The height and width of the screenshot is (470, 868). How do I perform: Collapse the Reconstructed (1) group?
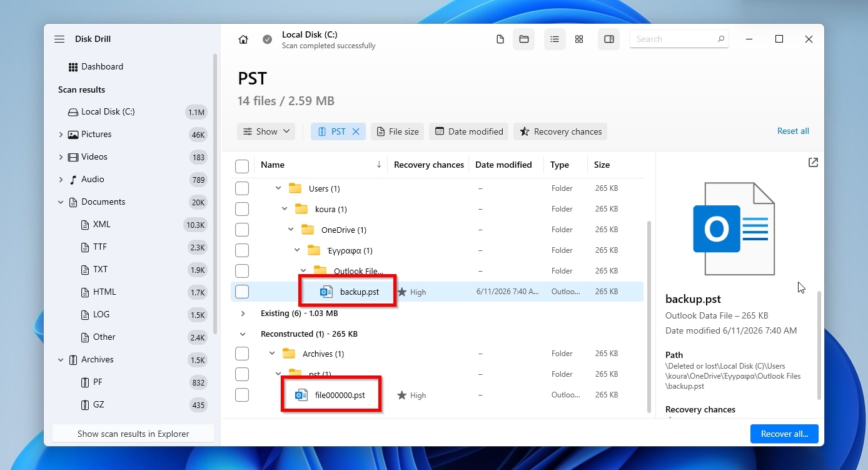(x=243, y=334)
